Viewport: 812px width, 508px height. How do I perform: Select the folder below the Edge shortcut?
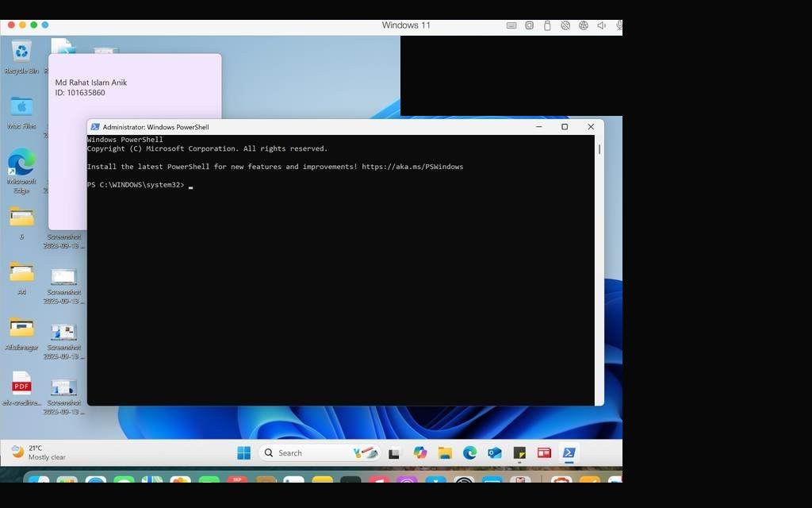21,223
